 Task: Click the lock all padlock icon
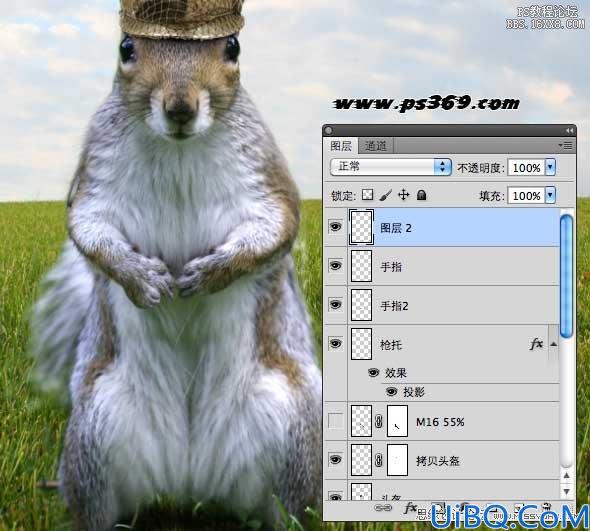click(421, 195)
